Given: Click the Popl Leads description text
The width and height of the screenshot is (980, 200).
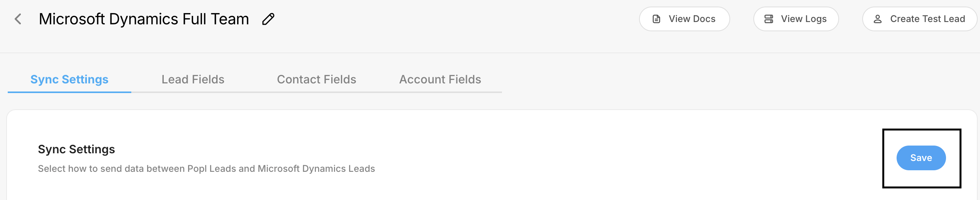Looking at the screenshot, I should [x=206, y=169].
